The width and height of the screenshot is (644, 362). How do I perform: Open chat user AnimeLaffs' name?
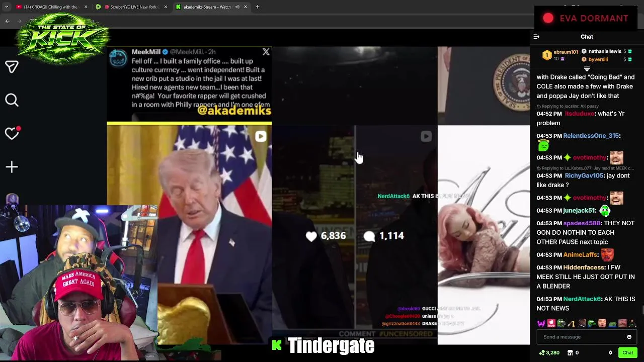coord(580,255)
